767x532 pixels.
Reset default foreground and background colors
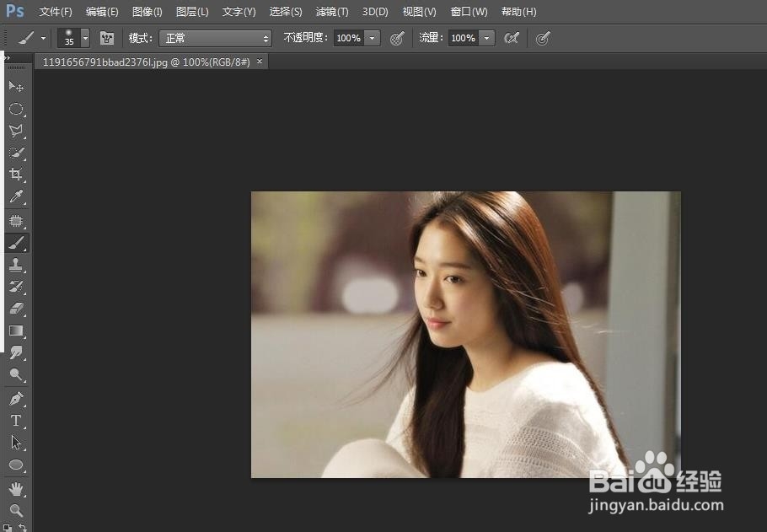pos(8,528)
